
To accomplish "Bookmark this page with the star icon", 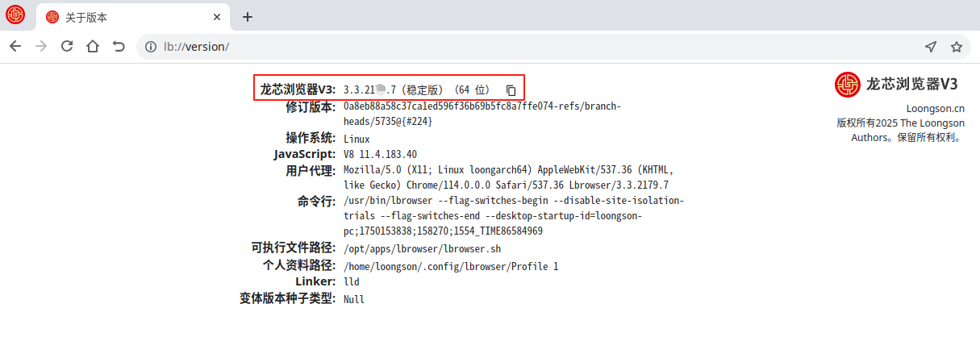I will [x=957, y=47].
